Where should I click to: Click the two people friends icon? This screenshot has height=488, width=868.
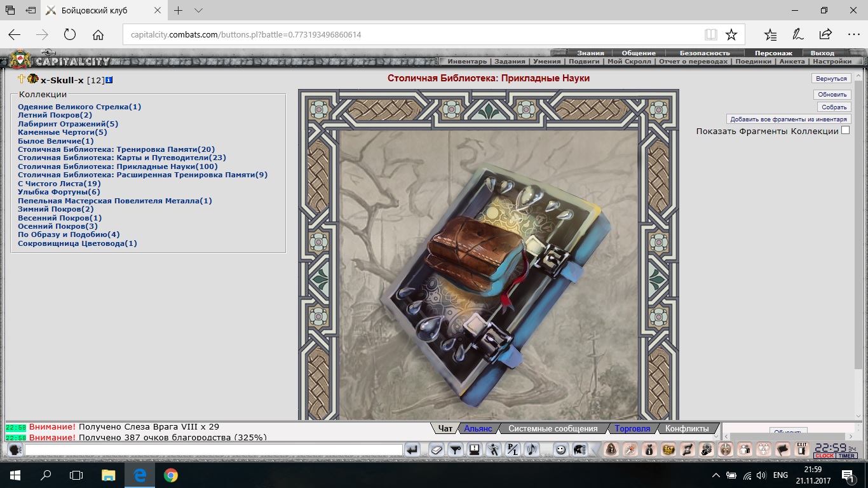click(x=744, y=450)
